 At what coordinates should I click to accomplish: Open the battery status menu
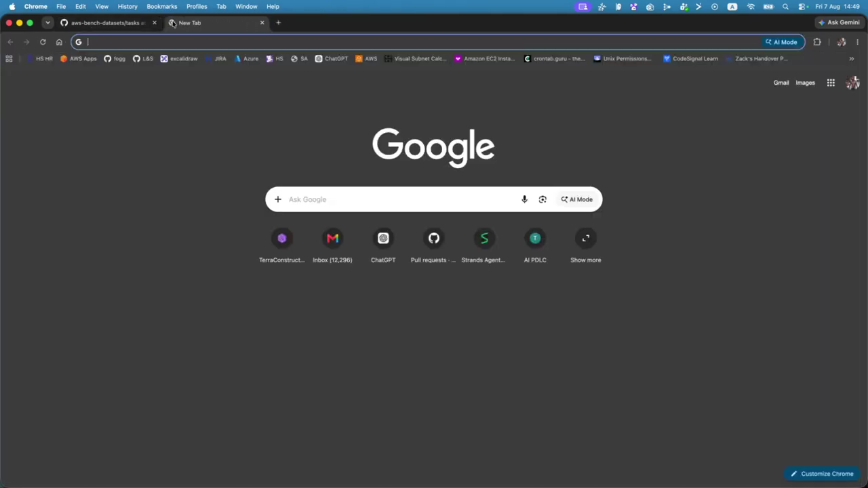(x=768, y=7)
